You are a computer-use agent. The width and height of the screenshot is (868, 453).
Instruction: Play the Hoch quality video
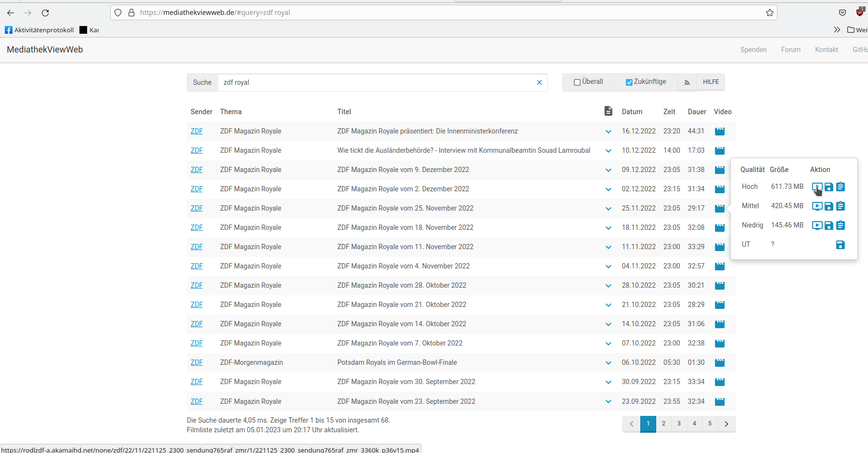pyautogui.click(x=817, y=187)
